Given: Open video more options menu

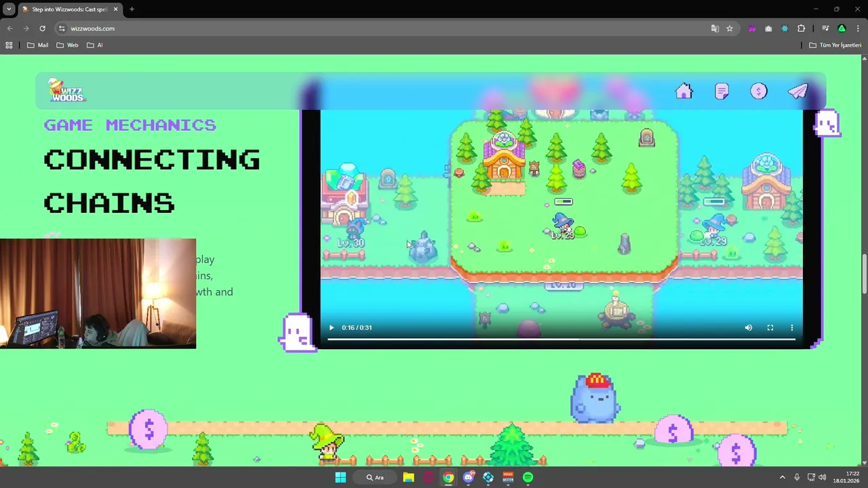Looking at the screenshot, I should [792, 327].
